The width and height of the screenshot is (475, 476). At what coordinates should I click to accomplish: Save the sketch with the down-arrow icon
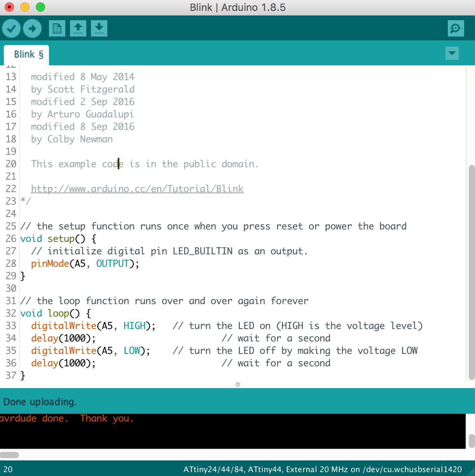pyautogui.click(x=99, y=28)
